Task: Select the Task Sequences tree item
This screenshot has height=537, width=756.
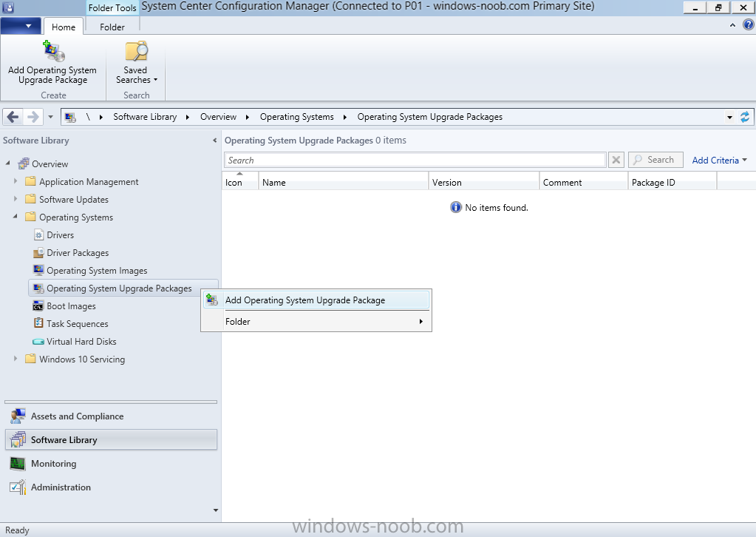Action: (x=77, y=324)
